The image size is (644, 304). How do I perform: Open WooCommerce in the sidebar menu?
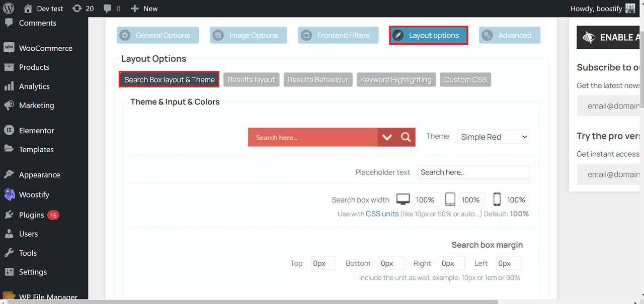point(45,48)
